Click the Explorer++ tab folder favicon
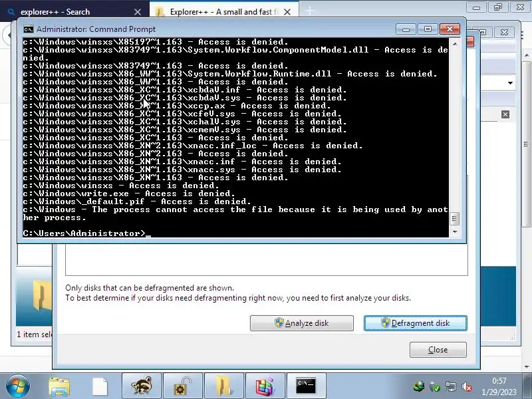 [159, 12]
